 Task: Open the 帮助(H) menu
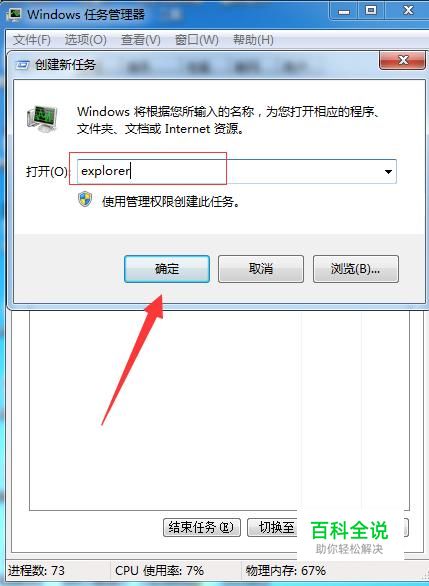tap(253, 40)
